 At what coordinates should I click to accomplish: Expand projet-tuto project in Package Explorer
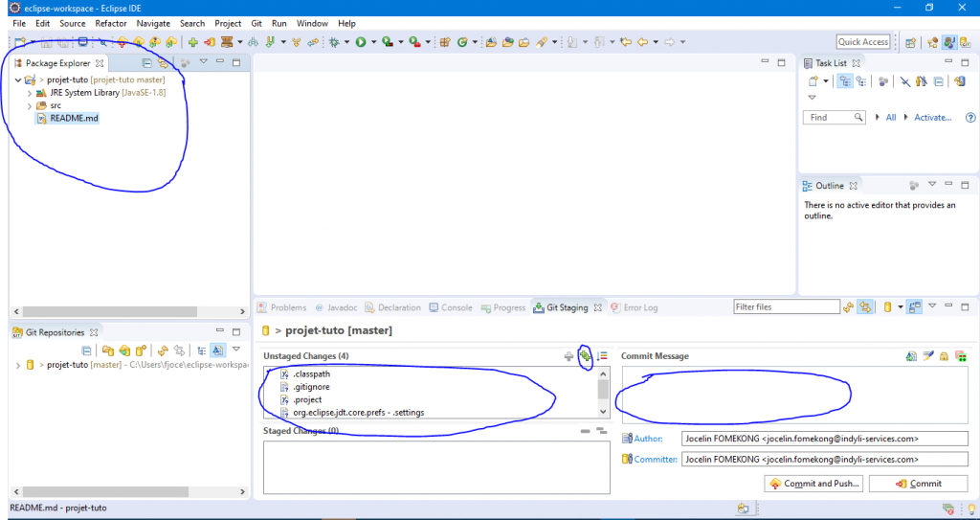point(18,80)
